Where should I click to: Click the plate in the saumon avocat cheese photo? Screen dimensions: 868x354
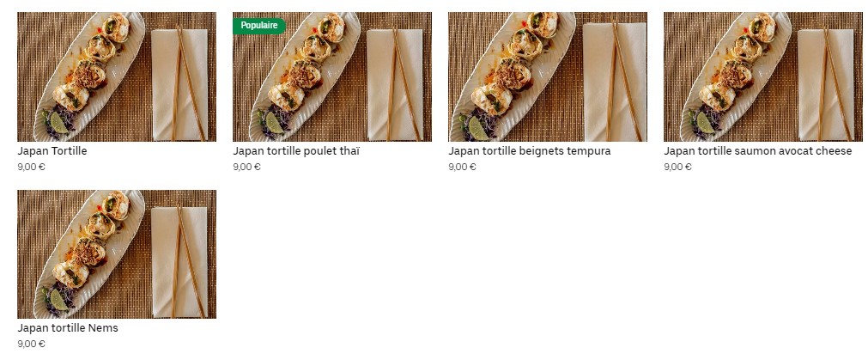(735, 77)
